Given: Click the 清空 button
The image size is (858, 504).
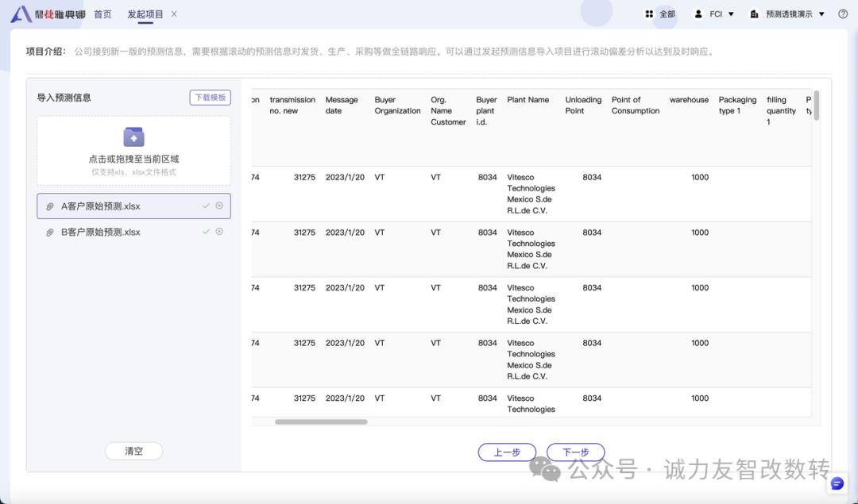Looking at the screenshot, I should click(x=133, y=451).
